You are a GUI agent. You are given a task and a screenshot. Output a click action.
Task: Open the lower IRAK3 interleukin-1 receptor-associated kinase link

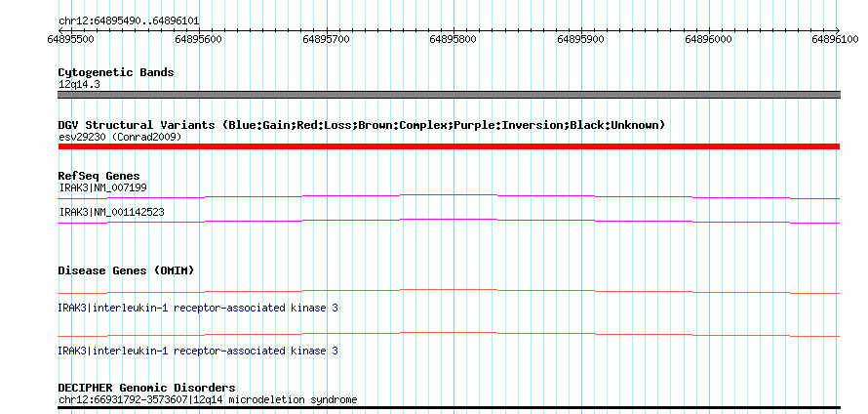click(198, 351)
